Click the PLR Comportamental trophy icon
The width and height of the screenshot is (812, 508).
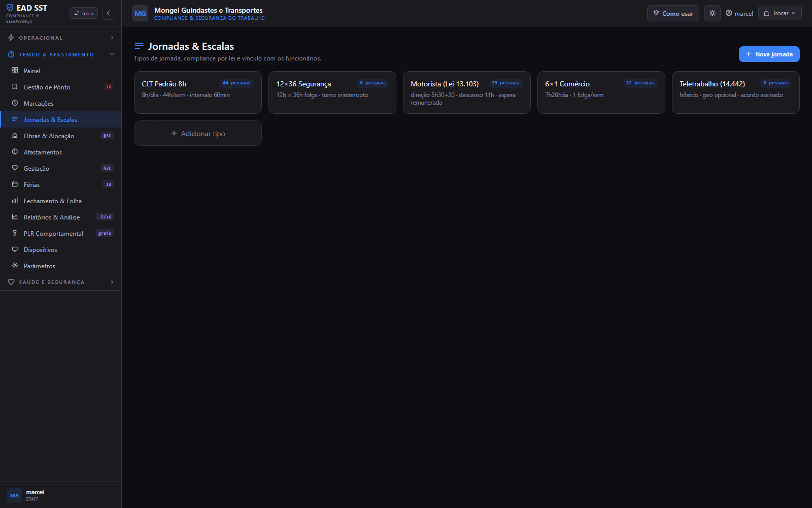tap(15, 233)
